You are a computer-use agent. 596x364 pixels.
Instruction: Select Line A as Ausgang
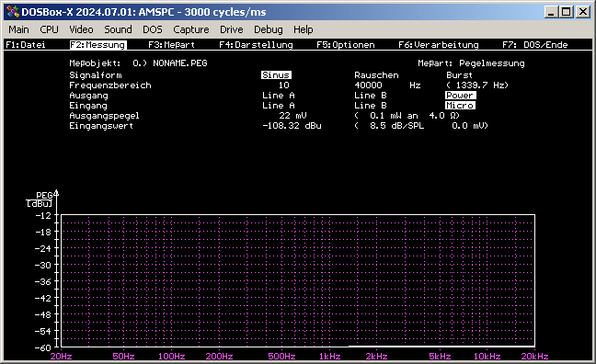coord(279,96)
